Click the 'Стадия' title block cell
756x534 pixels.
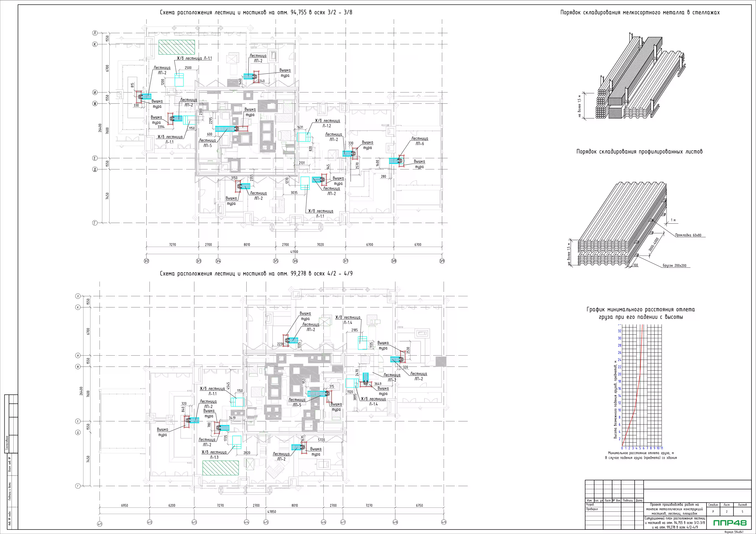[x=713, y=505]
